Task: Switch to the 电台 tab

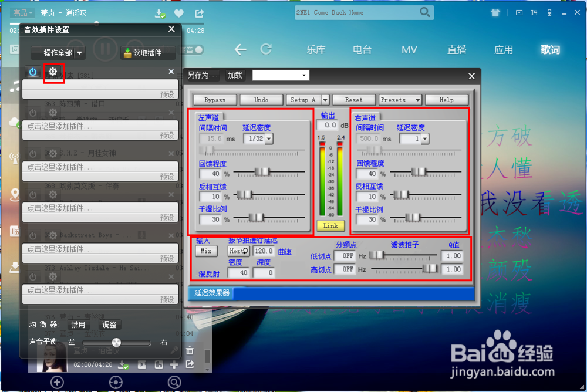Action: point(362,50)
